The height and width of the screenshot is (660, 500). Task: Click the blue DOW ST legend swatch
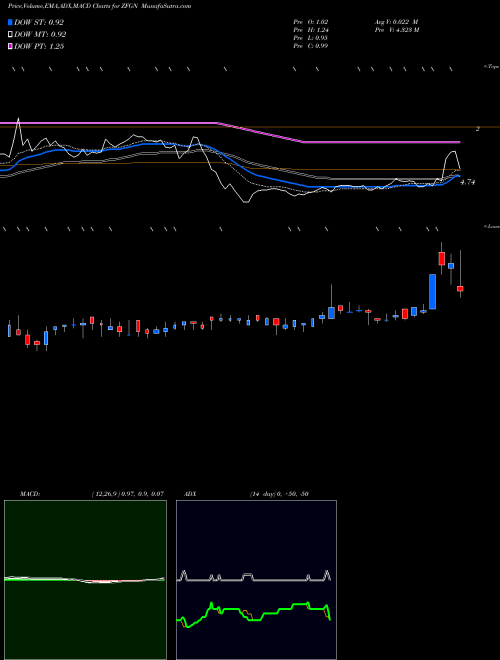click(11, 22)
